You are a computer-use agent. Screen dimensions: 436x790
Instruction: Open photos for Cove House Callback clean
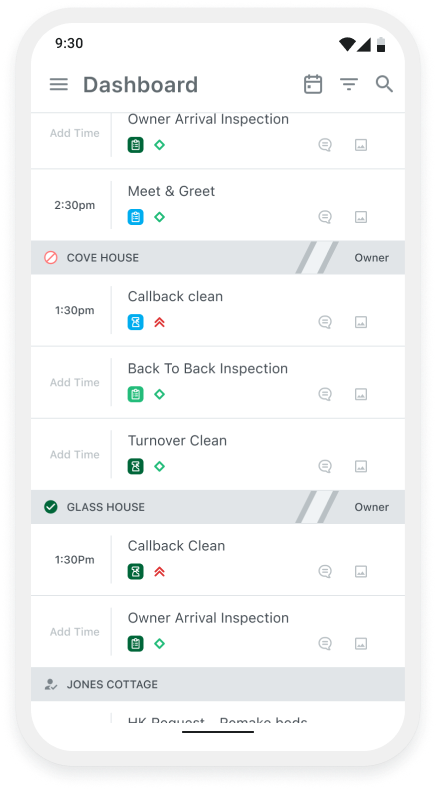click(361, 322)
